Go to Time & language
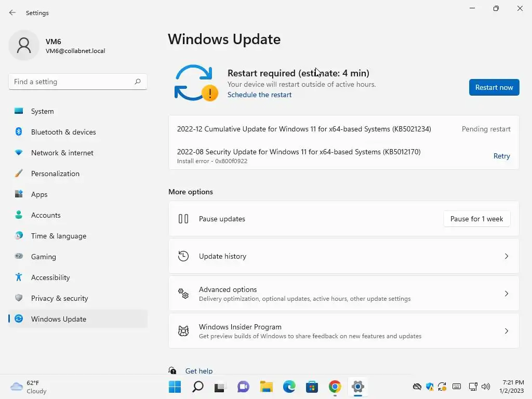 (x=78, y=236)
